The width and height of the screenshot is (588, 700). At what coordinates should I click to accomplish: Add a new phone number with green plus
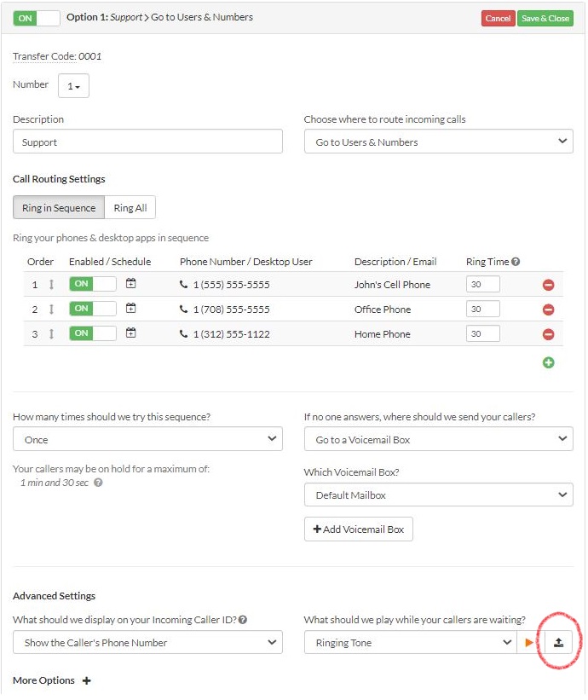point(548,362)
